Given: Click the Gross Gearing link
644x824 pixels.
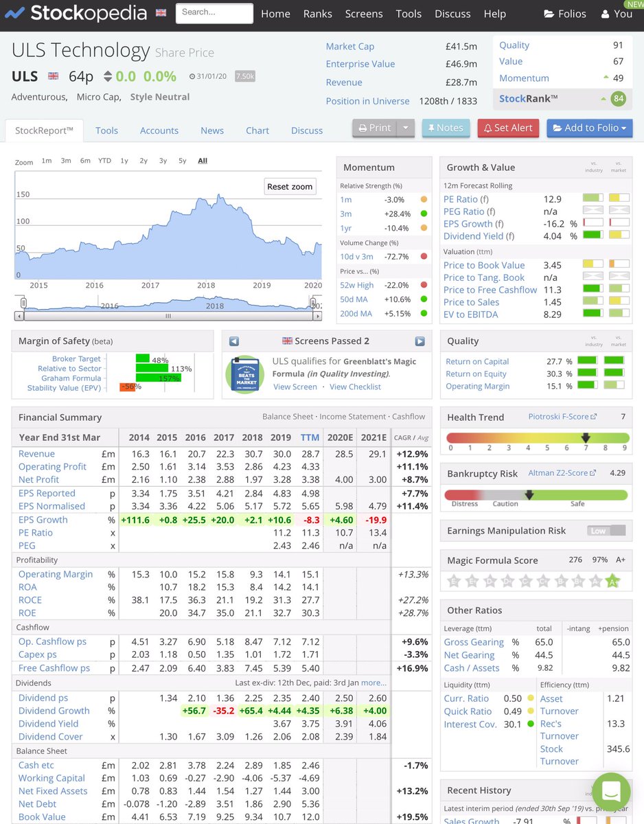Looking at the screenshot, I should click(x=474, y=642).
